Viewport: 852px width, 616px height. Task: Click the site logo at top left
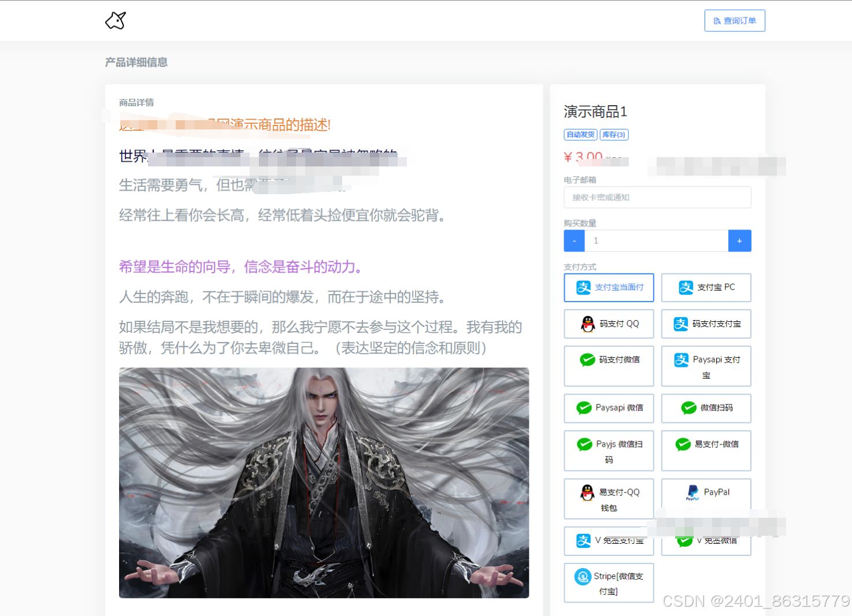point(115,20)
